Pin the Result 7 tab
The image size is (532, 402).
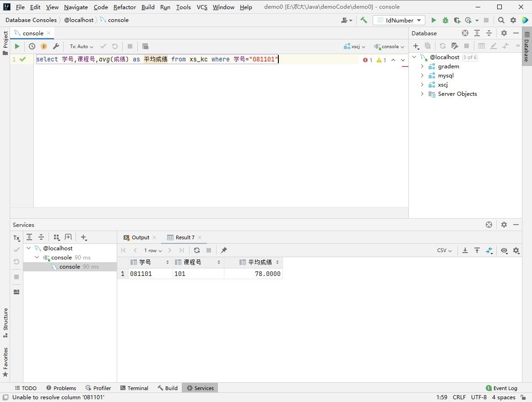224,250
